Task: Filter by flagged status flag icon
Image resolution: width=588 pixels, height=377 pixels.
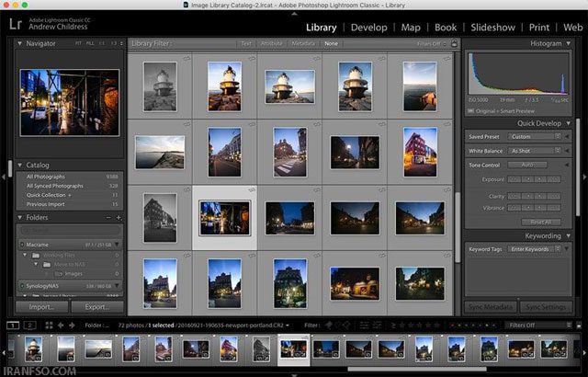Action: [x=329, y=326]
